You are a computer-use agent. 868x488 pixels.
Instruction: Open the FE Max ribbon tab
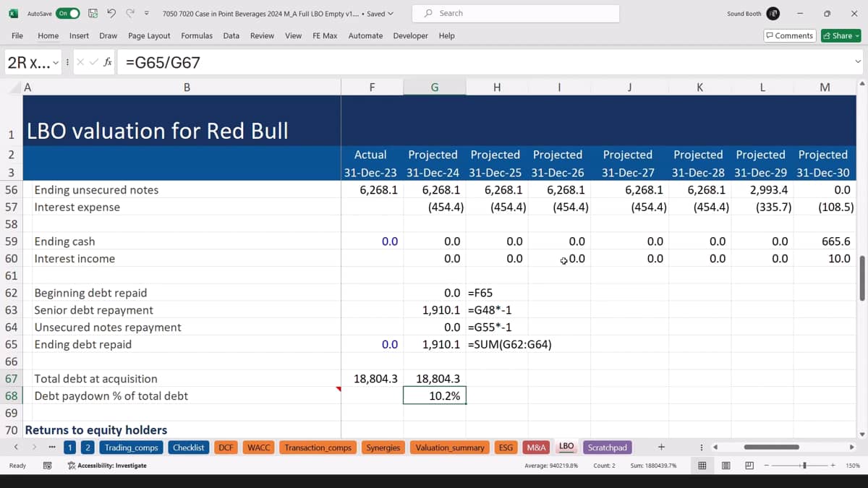(x=325, y=35)
